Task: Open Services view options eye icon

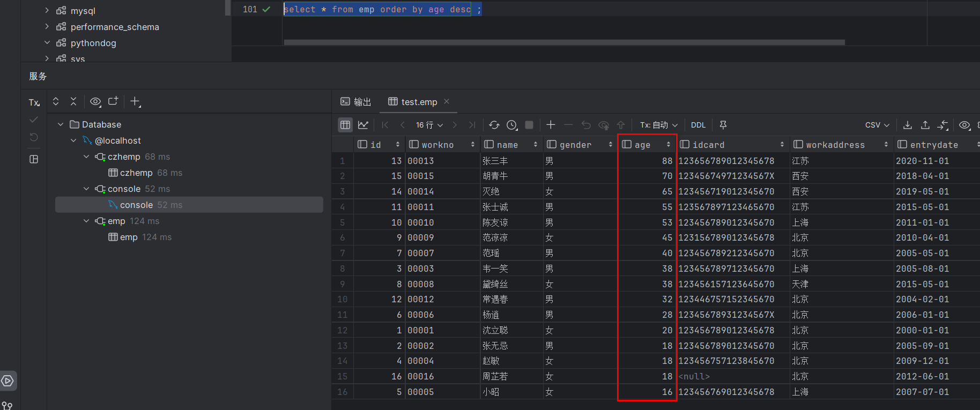Action: 95,101
